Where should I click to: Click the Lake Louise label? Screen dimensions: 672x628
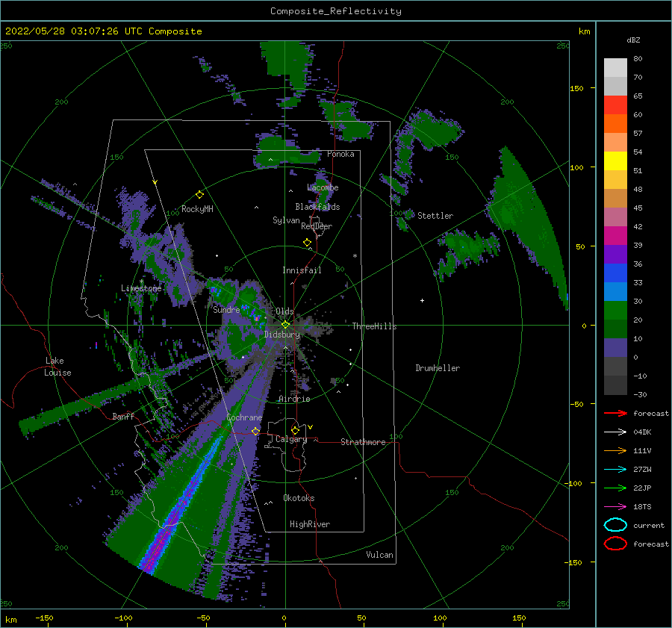57,367
